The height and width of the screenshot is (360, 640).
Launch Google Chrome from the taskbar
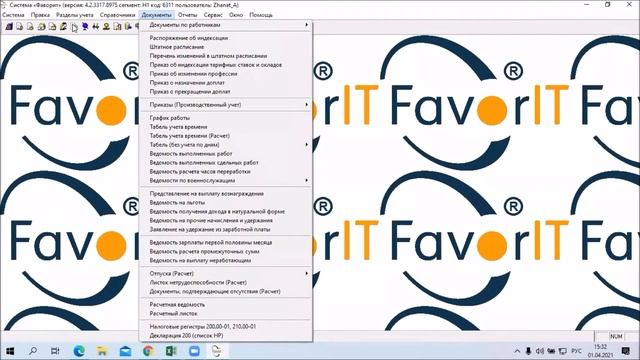click(148, 351)
